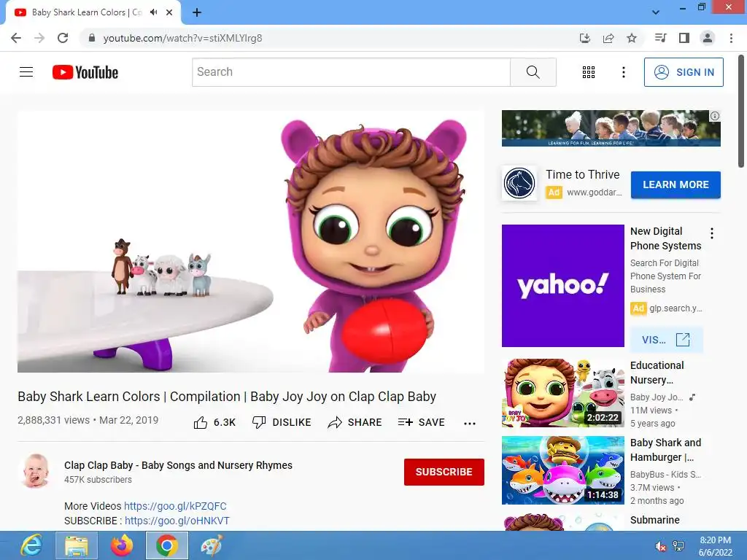Open File Explorer from taskbar

(x=76, y=545)
